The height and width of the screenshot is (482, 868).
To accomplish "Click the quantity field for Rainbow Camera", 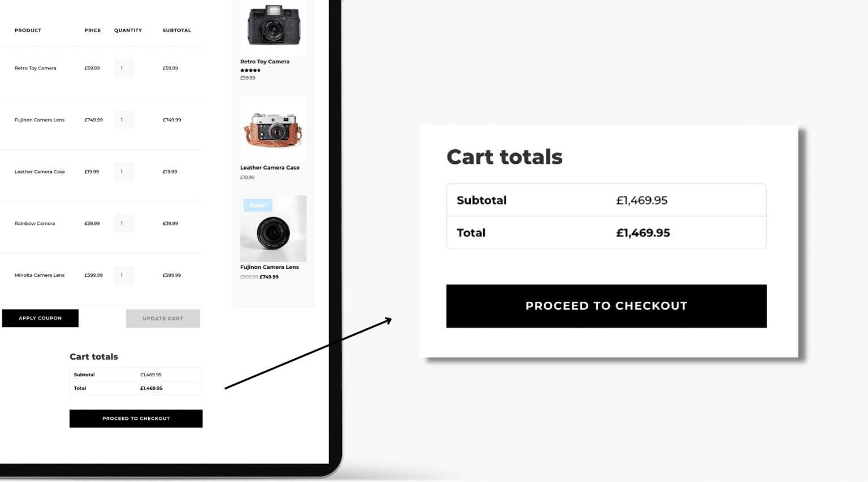I will click(124, 223).
